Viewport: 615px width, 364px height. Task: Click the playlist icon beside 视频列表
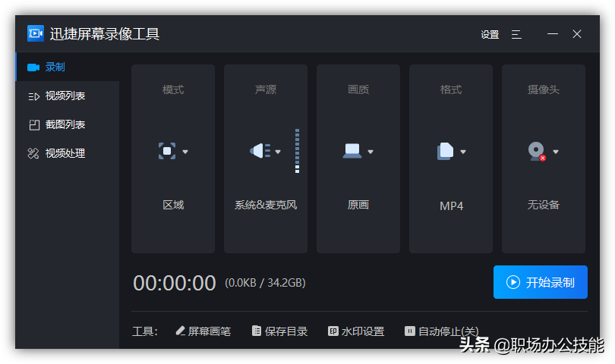click(33, 96)
